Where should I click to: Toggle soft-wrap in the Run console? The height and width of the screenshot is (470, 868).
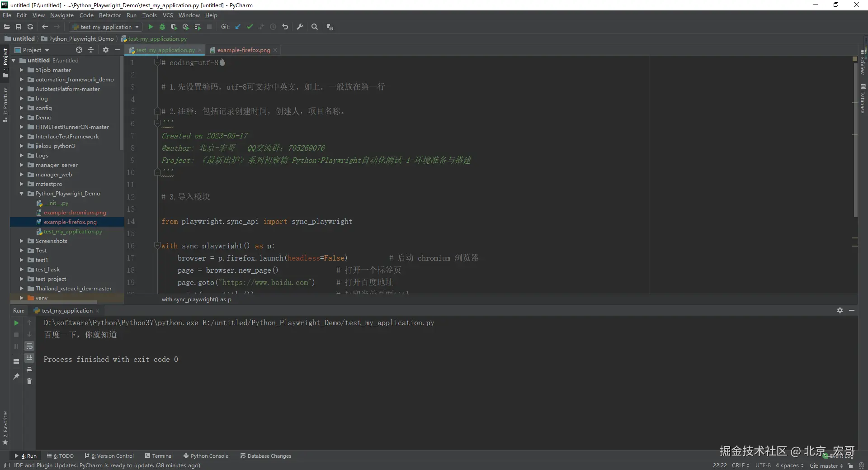click(29, 347)
